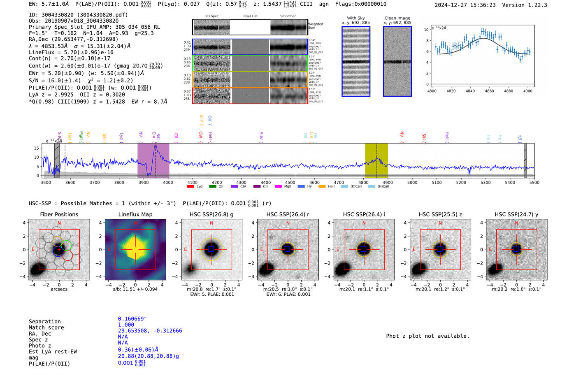Open the HSC SSP(26.4) i image
Image resolution: width=576 pixels, height=392 pixels.
click(x=364, y=251)
